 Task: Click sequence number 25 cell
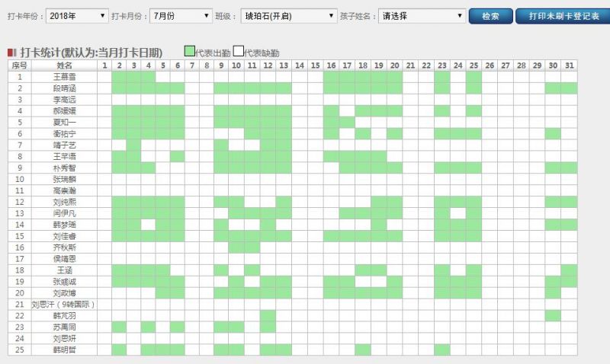click(20, 350)
